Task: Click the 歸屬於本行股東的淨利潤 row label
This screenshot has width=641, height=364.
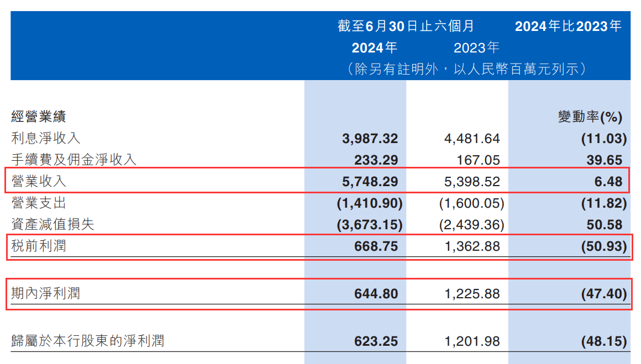Action: (88, 341)
